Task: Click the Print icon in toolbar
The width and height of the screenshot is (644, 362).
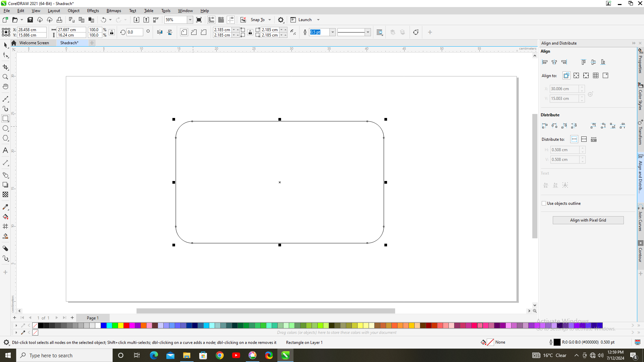Action: point(59,20)
